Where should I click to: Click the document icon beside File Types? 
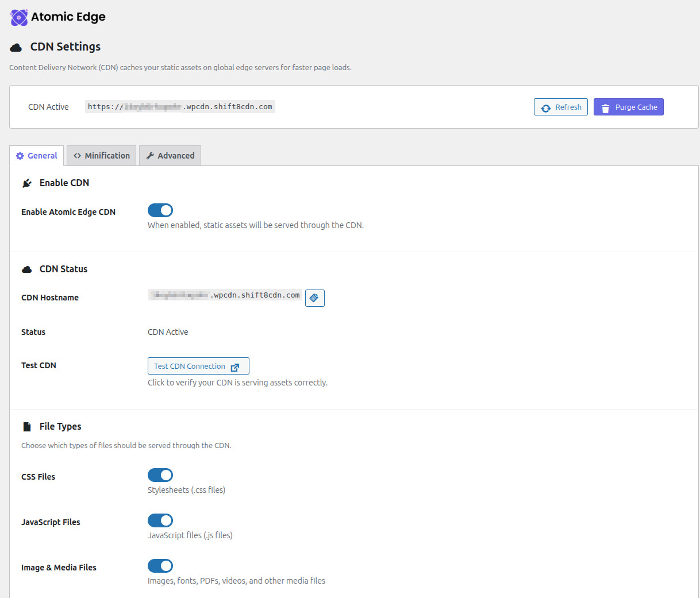coord(27,427)
